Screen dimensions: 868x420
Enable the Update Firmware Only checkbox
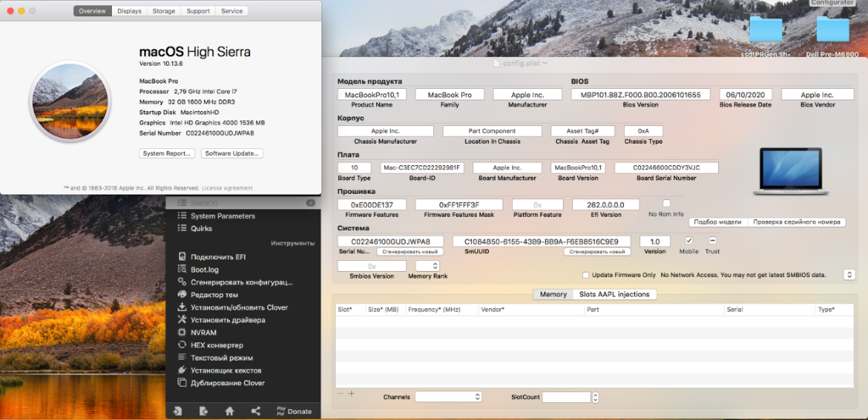[587, 275]
